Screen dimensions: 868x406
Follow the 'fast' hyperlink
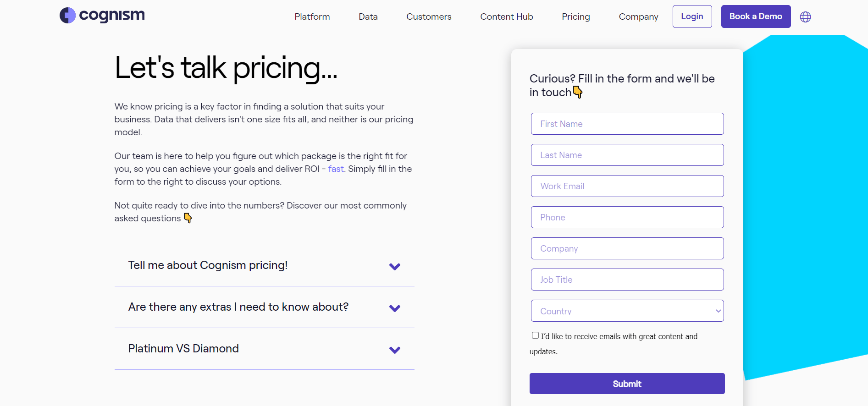336,169
